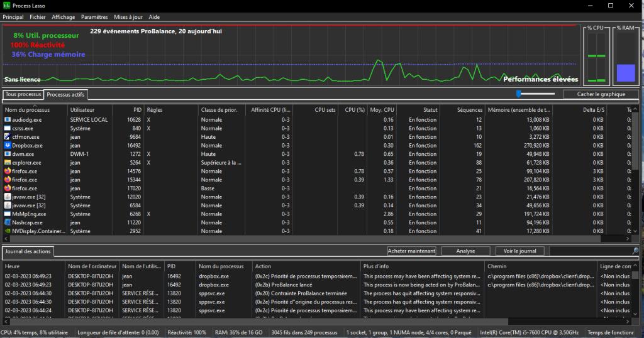The width and height of the screenshot is (644, 338).
Task: Switch to the Tous processus tab
Action: click(x=23, y=94)
